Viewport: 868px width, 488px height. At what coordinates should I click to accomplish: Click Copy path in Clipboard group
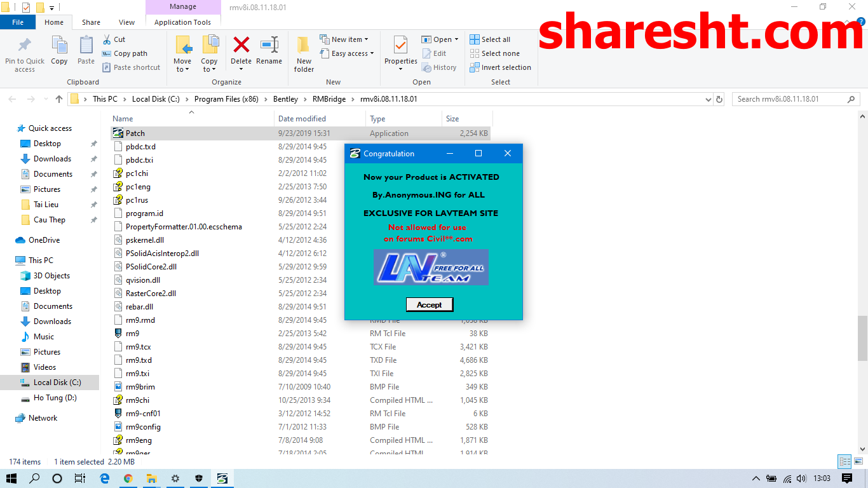pyautogui.click(x=125, y=53)
